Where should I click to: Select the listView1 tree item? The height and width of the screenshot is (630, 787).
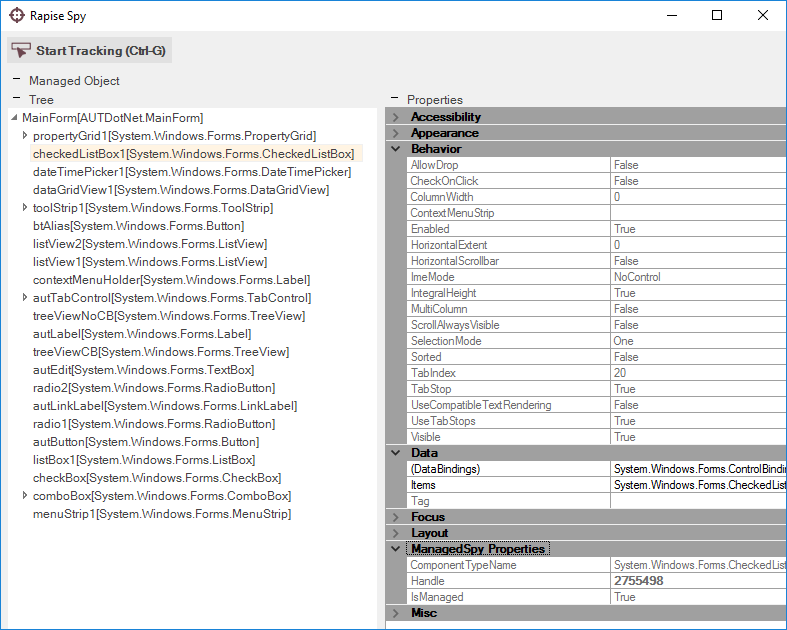tap(150, 262)
